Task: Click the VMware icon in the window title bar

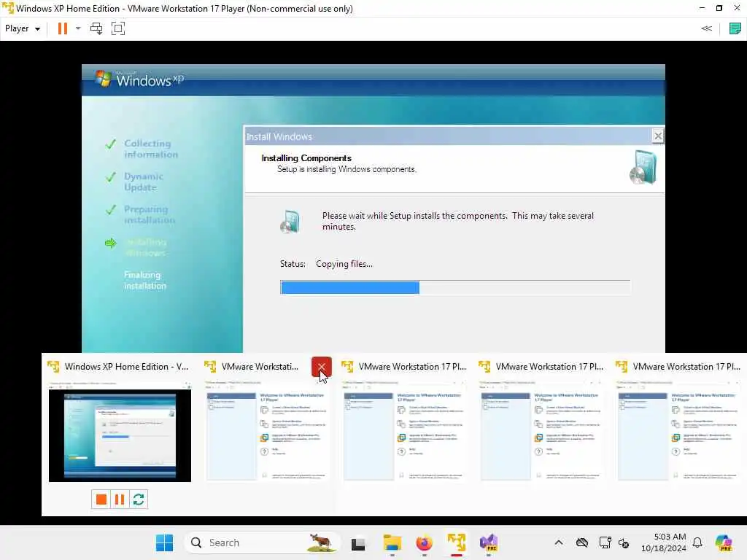Action: pos(7,8)
